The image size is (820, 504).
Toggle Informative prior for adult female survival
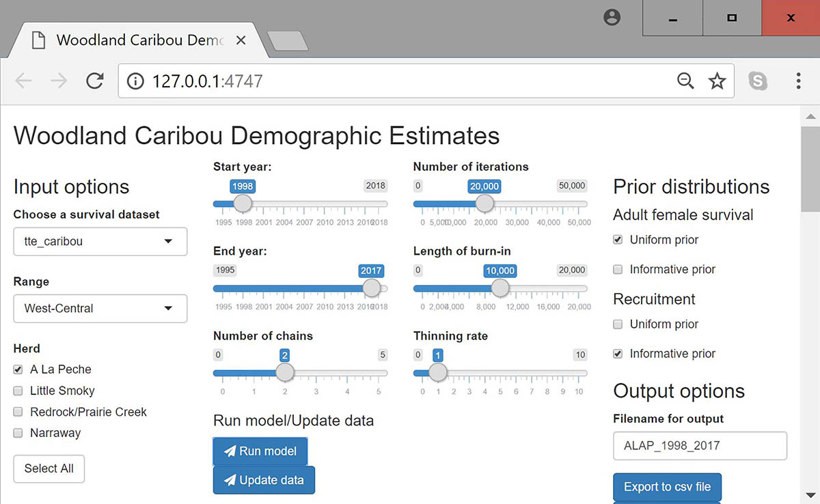[x=618, y=269]
